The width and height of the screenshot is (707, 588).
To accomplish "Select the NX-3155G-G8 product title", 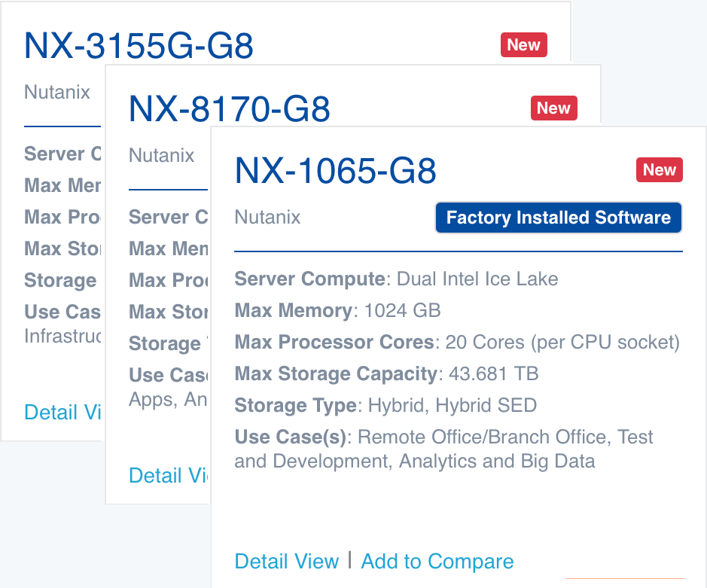I will [139, 46].
